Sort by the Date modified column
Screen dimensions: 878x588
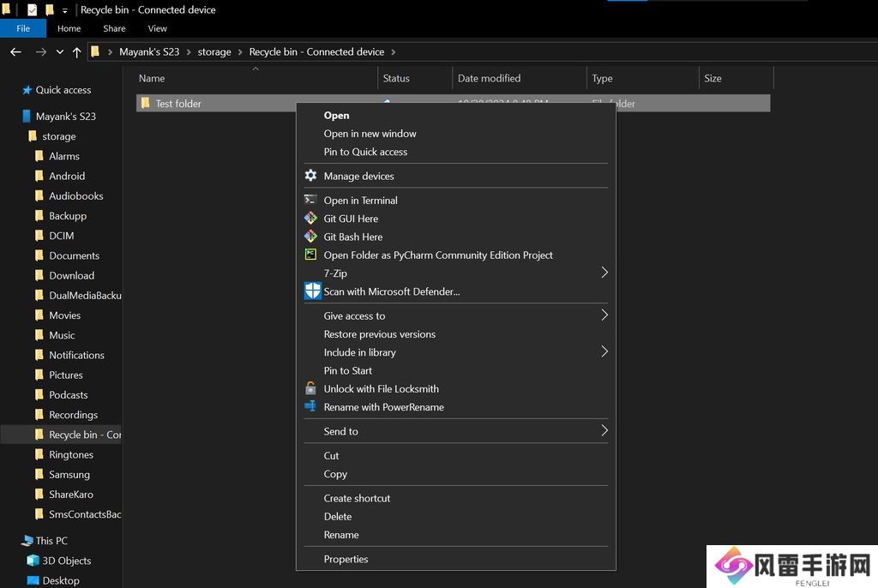pyautogui.click(x=489, y=78)
